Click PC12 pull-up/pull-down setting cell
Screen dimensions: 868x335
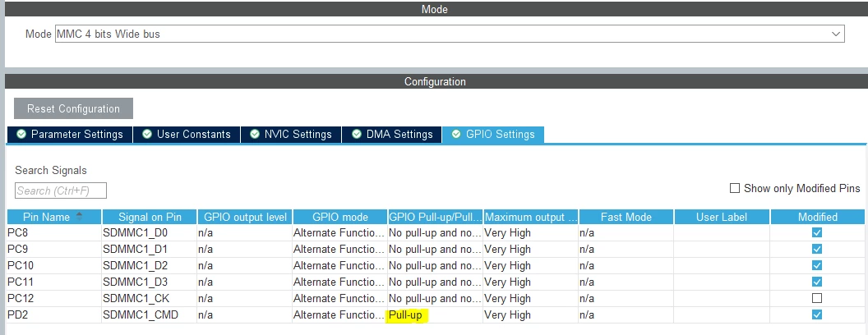click(x=435, y=299)
